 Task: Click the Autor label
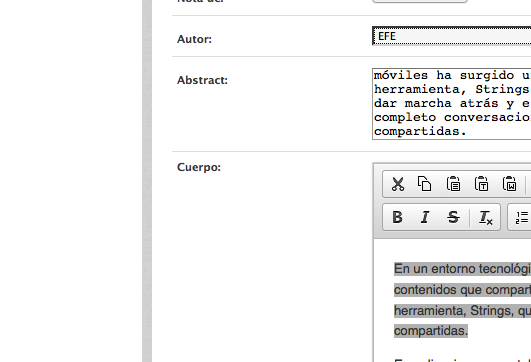(x=194, y=39)
